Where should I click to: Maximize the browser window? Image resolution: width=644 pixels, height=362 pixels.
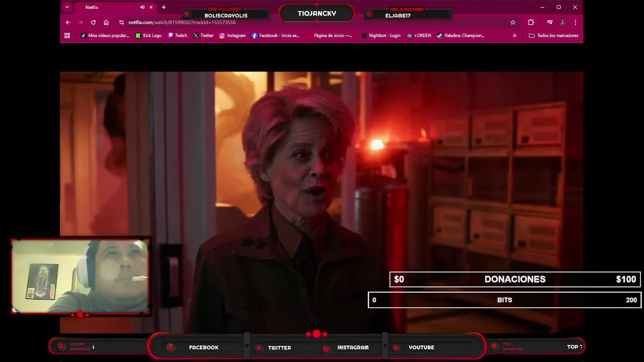pos(558,8)
